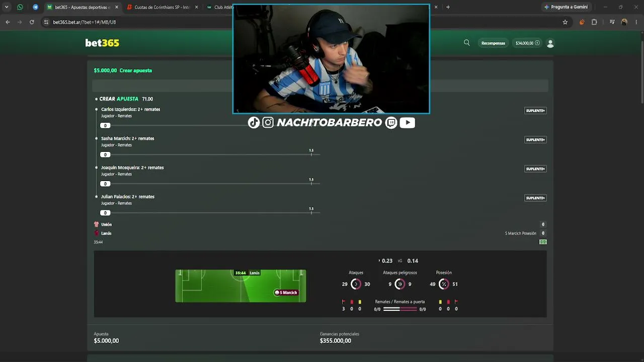Toggle the green pitch view icon
Viewport: 644px width, 362px height.
click(543, 242)
